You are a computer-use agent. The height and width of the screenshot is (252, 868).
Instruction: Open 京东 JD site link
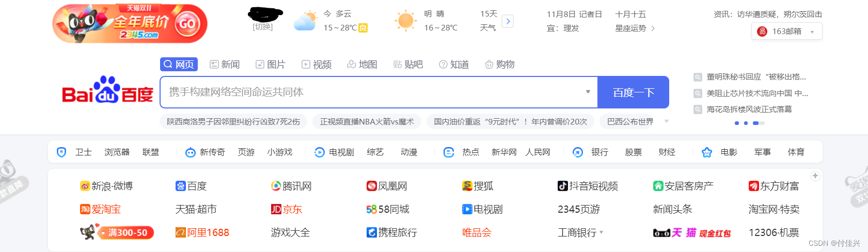coord(287,209)
